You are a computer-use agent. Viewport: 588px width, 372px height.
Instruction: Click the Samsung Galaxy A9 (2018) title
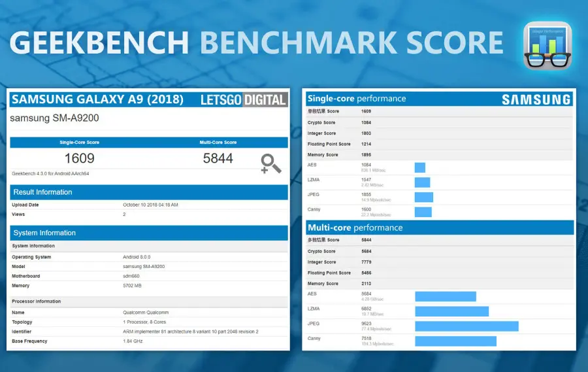tap(97, 99)
